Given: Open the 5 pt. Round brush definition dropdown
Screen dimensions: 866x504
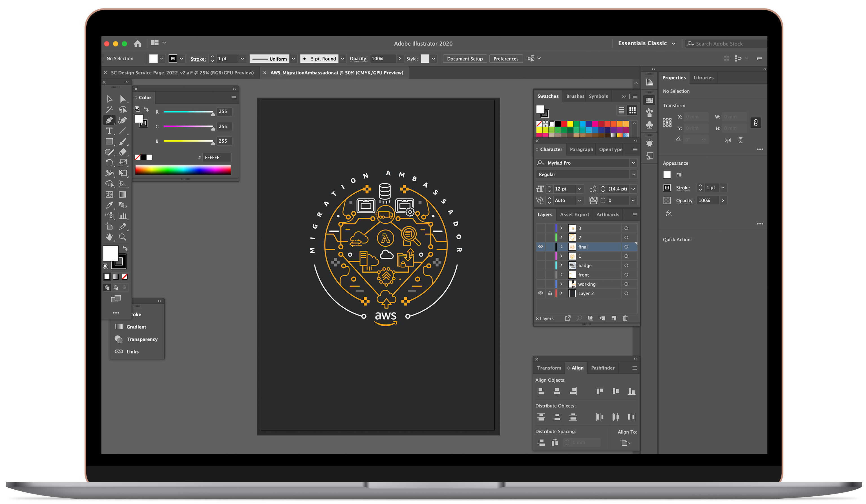Looking at the screenshot, I should coord(343,59).
